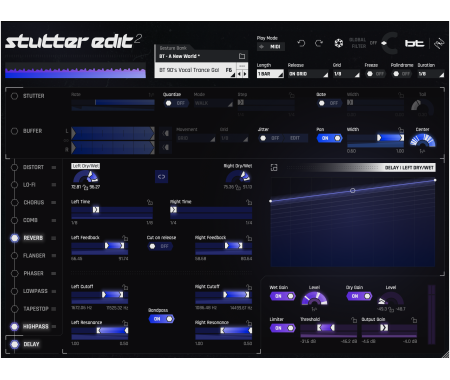Screen dimensions: 450x380
Task: Go to the next gesture
Action: (x=245, y=74)
